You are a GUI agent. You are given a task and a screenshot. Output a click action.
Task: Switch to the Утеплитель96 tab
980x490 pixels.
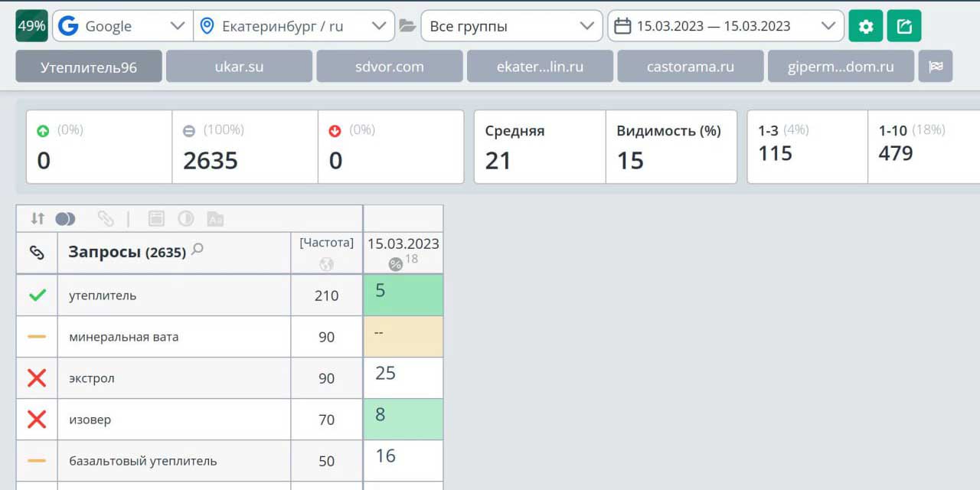tap(89, 67)
